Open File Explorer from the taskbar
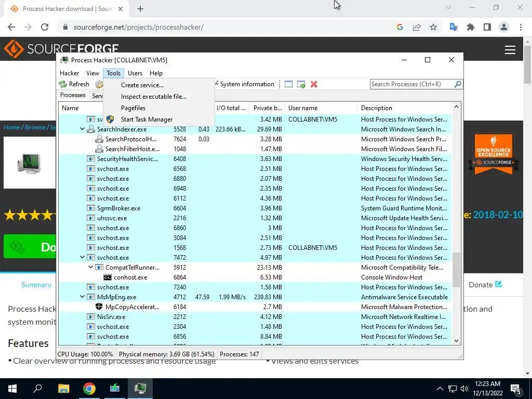The width and height of the screenshot is (532, 399). tap(63, 389)
